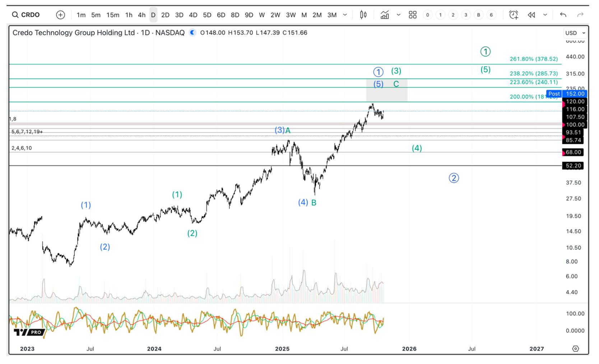This screenshot has width=599, height=364.
Task: Click the Credo Technology Group Holding title
Action: [x=74, y=33]
